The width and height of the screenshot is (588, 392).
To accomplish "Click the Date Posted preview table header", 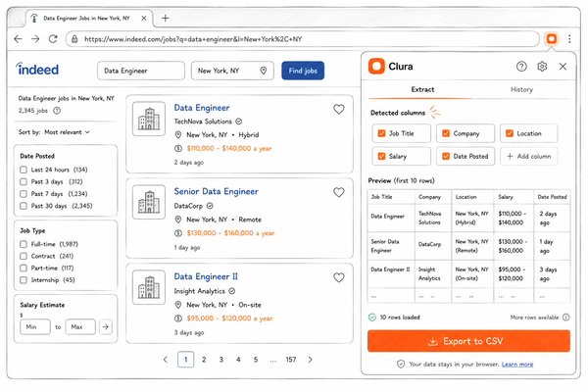I will [x=552, y=197].
